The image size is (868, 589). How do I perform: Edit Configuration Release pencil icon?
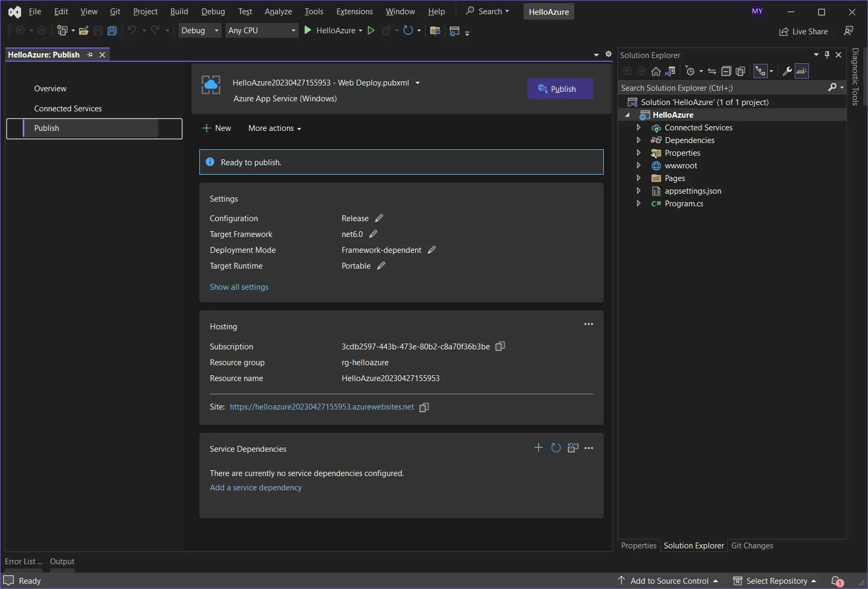(379, 218)
